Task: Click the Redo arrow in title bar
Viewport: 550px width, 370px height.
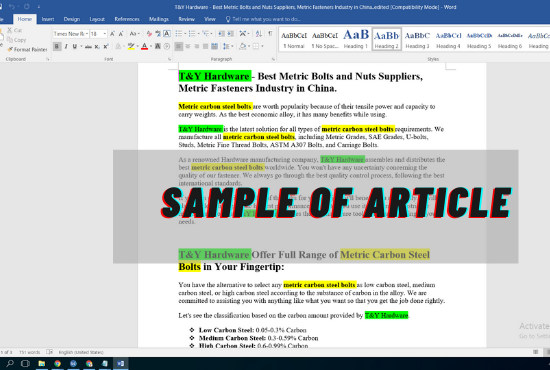Action: click(x=27, y=7)
